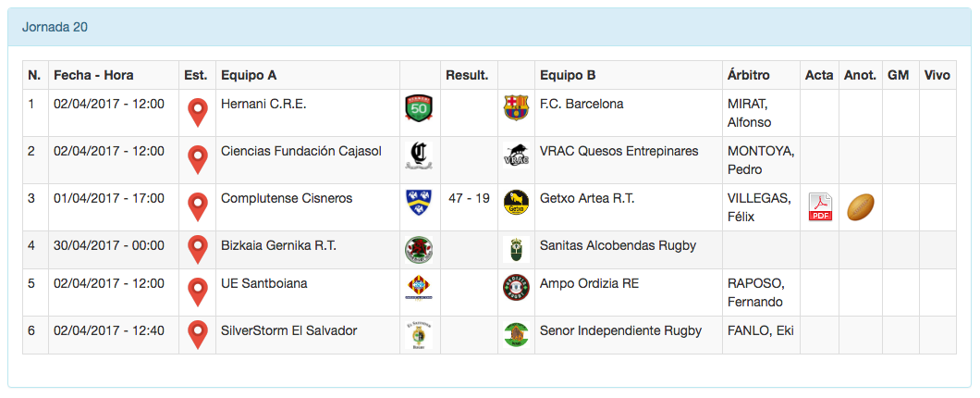The height and width of the screenshot is (398, 980).
Task: Click the VRAC Quesos Entrepinares logo
Action: pos(515,155)
